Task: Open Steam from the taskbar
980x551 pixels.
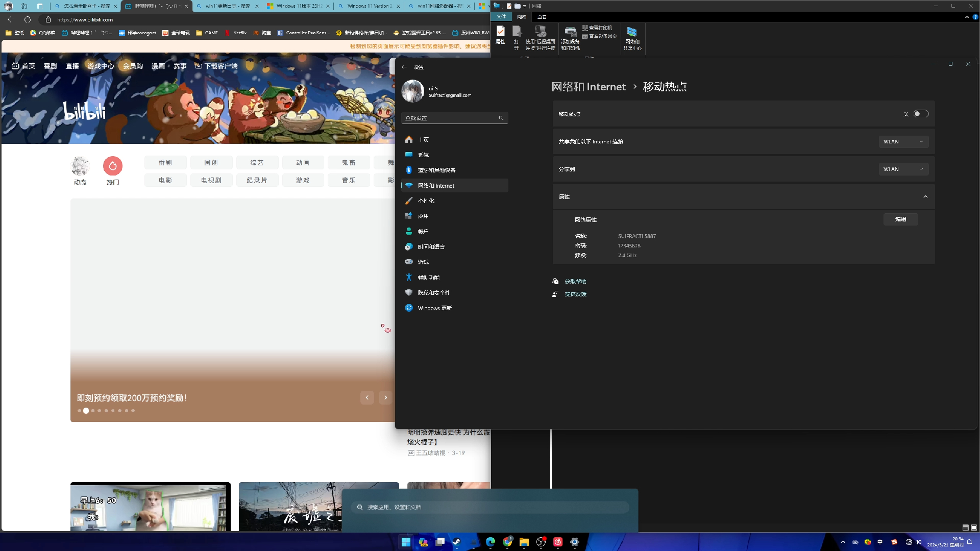Action: click(456, 542)
